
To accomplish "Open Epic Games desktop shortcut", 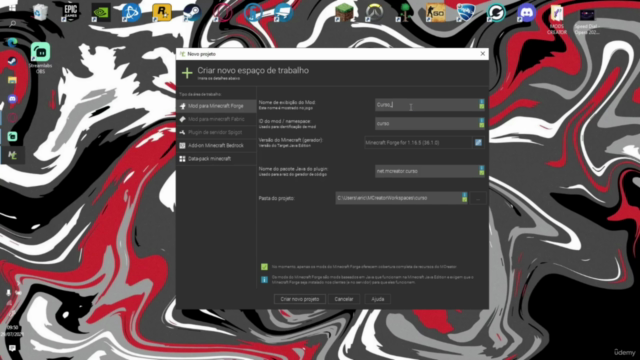I will coord(70,13).
